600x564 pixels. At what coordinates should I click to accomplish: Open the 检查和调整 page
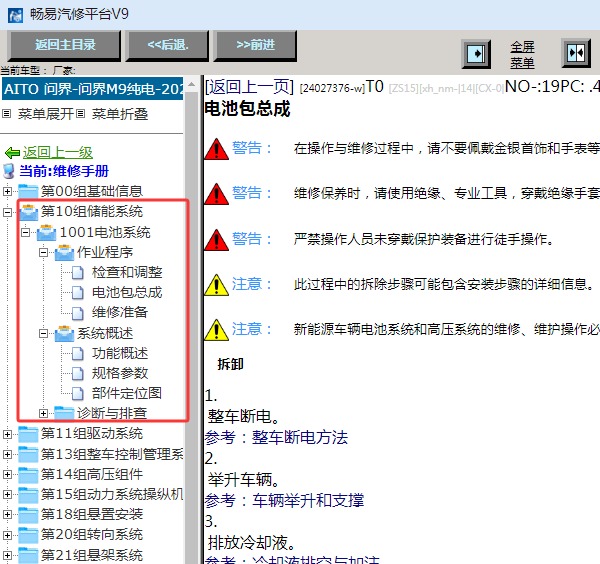tap(127, 272)
